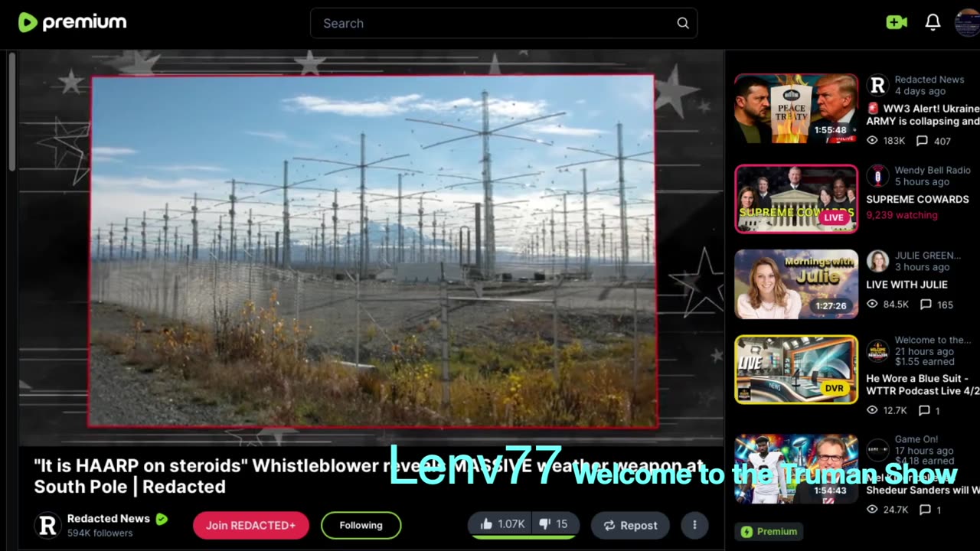Click the green Premium badge at bottom right
Image resolution: width=980 pixels, height=551 pixels.
click(769, 531)
